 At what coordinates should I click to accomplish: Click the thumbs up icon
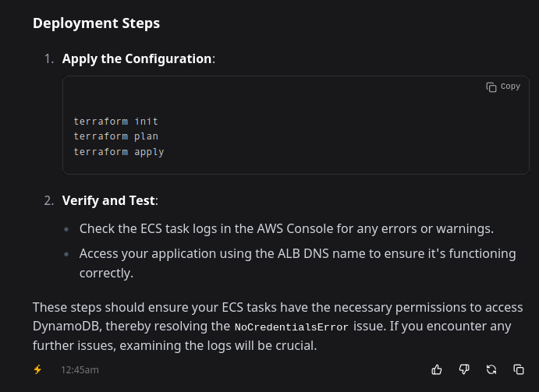pyautogui.click(x=437, y=369)
